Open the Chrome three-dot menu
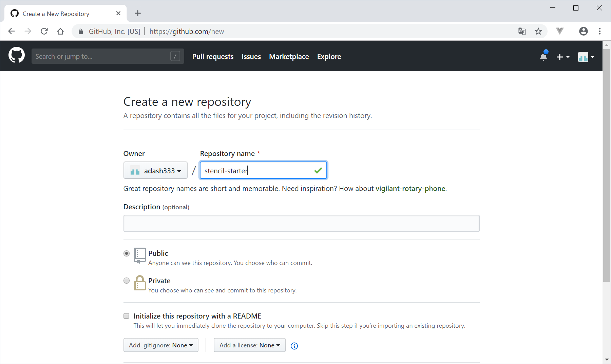Screen dimensions: 611x364 click(x=600, y=31)
